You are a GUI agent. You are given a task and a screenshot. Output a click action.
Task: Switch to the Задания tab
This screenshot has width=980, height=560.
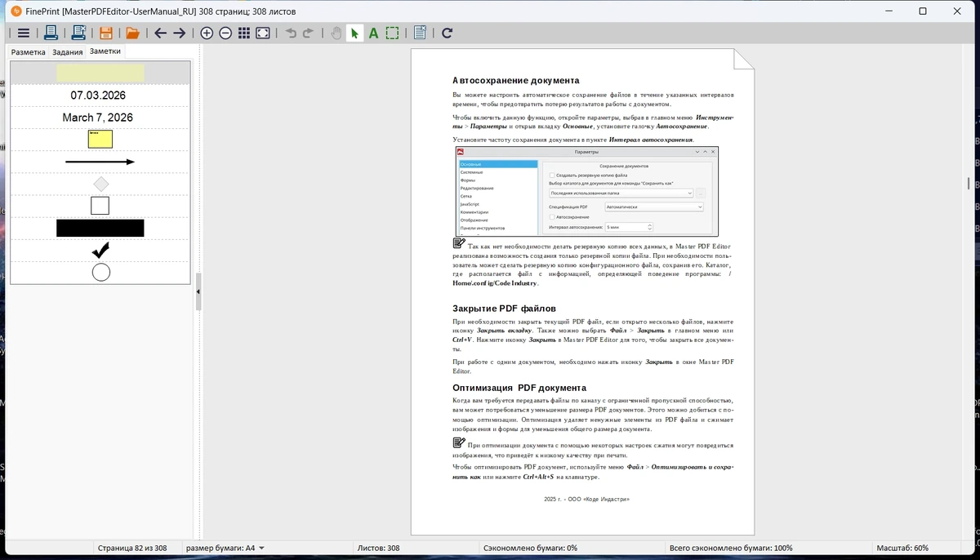68,51
